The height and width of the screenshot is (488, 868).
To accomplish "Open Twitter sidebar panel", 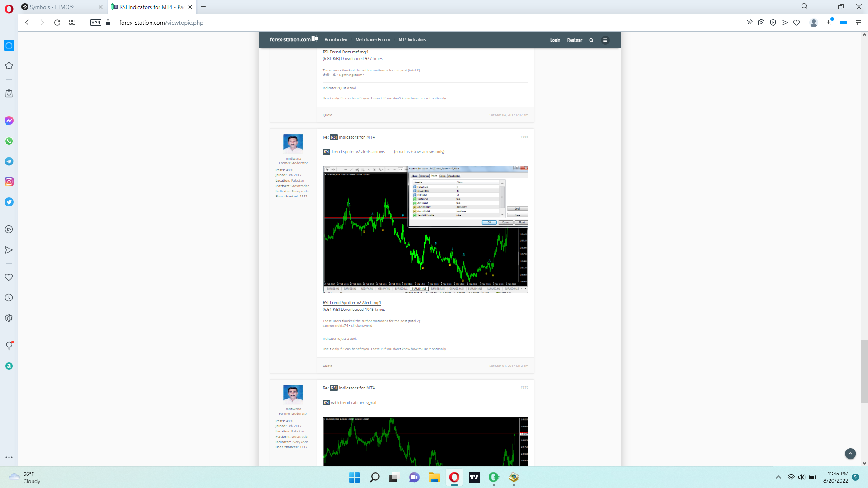I will pos(9,202).
